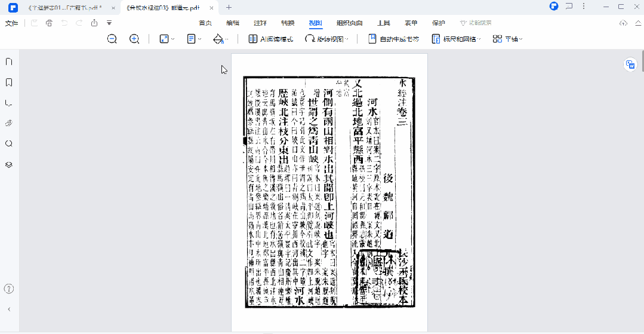Screen dimensions: 644x334
Task: Open the bookmarks panel in the sidebar
Action: tap(9, 82)
